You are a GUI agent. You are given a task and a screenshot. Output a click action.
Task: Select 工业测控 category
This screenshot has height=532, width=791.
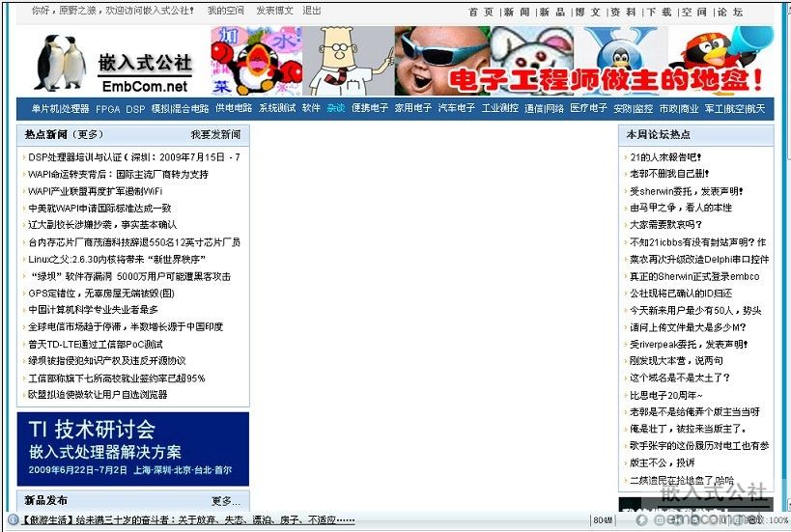[500, 108]
